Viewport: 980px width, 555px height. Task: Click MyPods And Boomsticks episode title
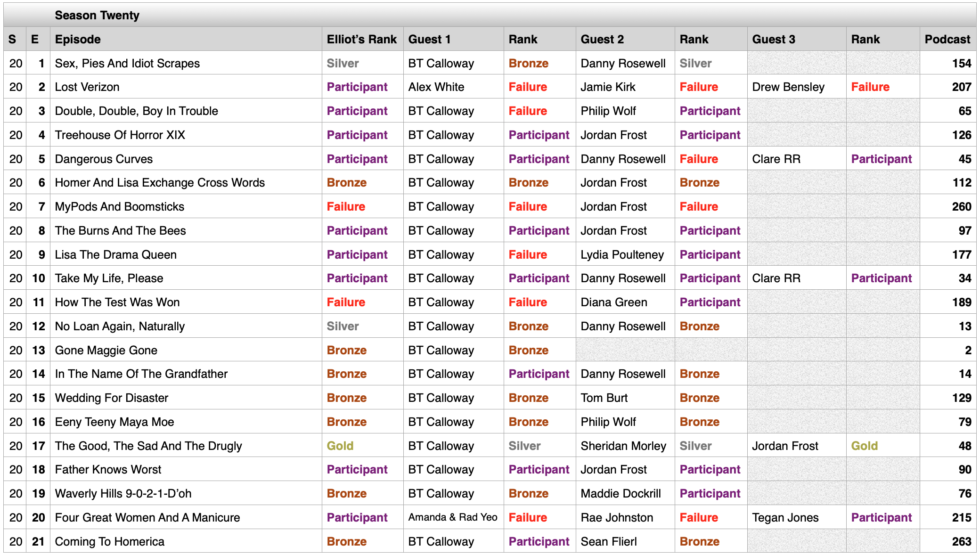[119, 206]
